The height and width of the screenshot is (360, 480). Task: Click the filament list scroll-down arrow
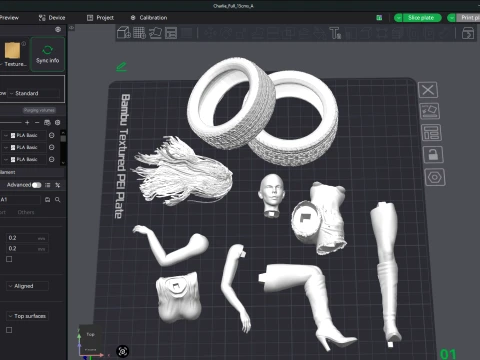point(63,163)
